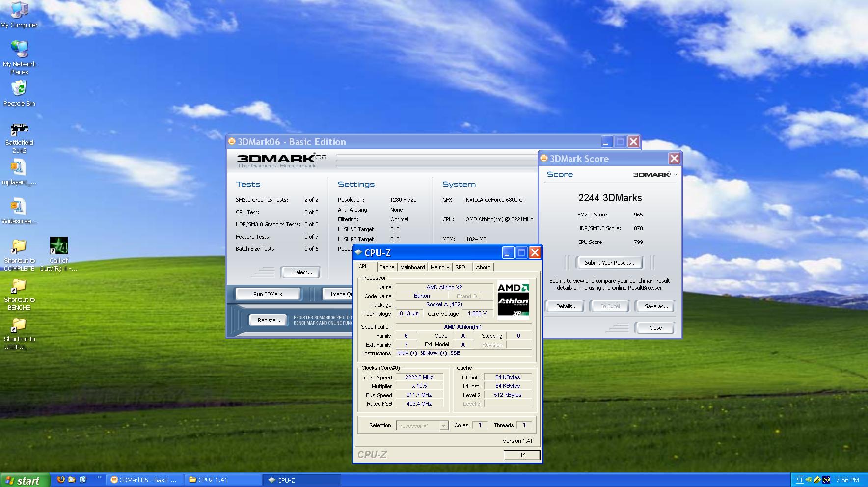This screenshot has height=487, width=868.
Task: Click the GFX value NVIDIA GeForce 6800 GT
Action: (495, 200)
